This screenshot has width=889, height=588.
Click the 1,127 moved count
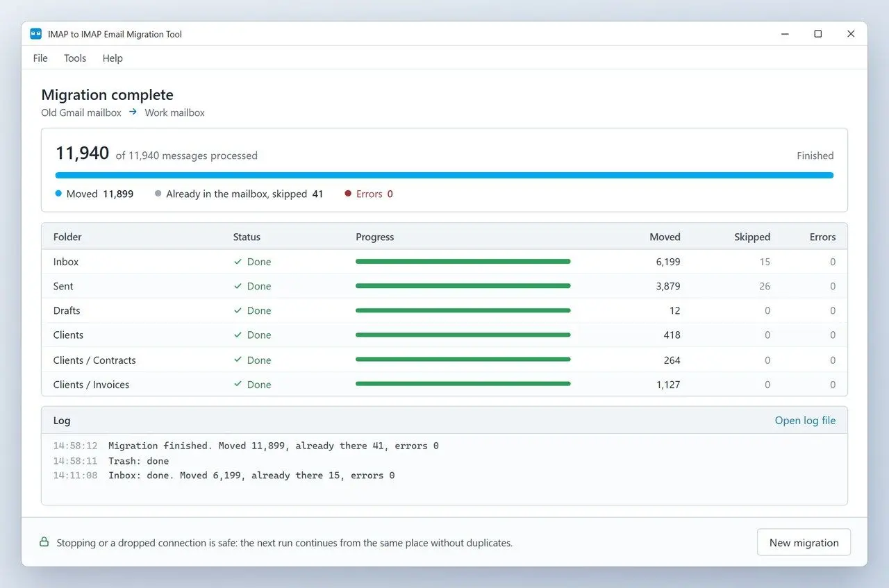[x=668, y=384]
